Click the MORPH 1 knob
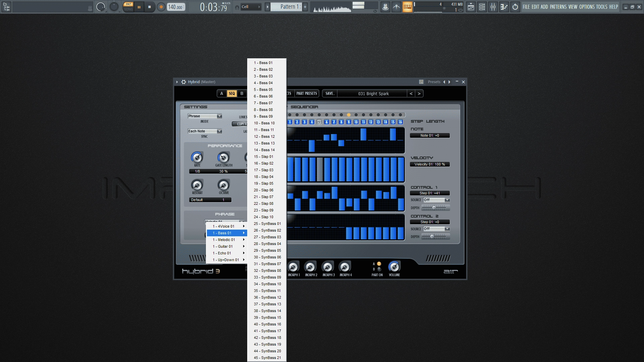The image size is (644, 362). 293,267
